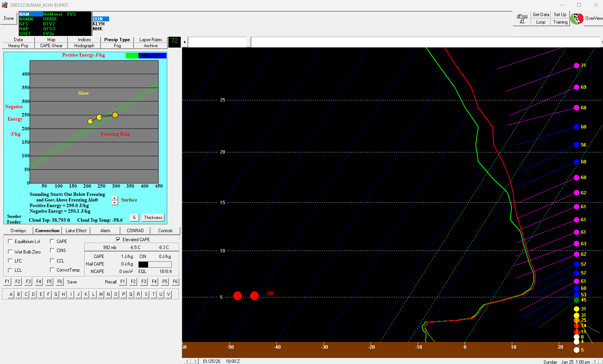This screenshot has height=364, width=603.
Task: Select the HRRR model from the model list
Action: 49,19
